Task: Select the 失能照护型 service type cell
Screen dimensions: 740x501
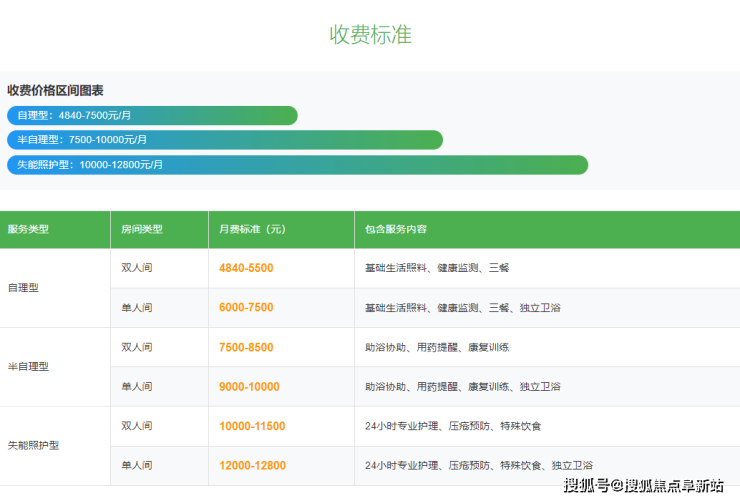Action: pyautogui.click(x=33, y=445)
